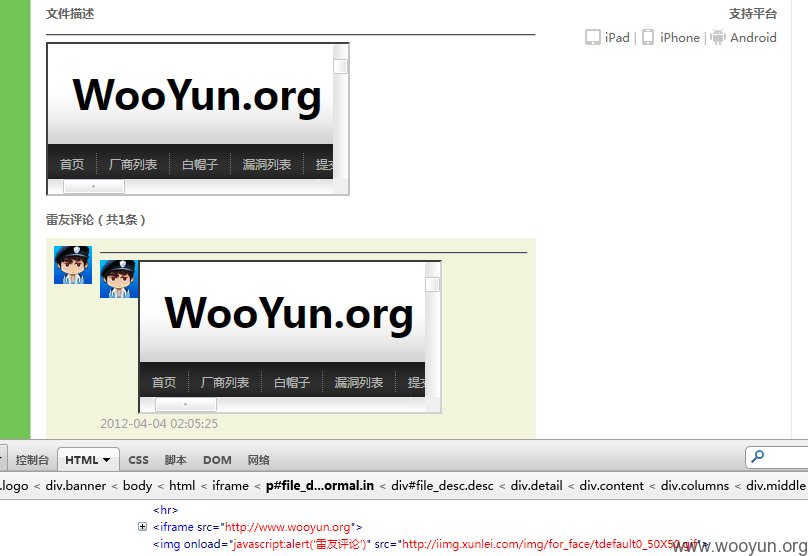Select p#file_d...ormal.in breadcrumb element
The width and height of the screenshot is (808, 556).
[x=320, y=485]
